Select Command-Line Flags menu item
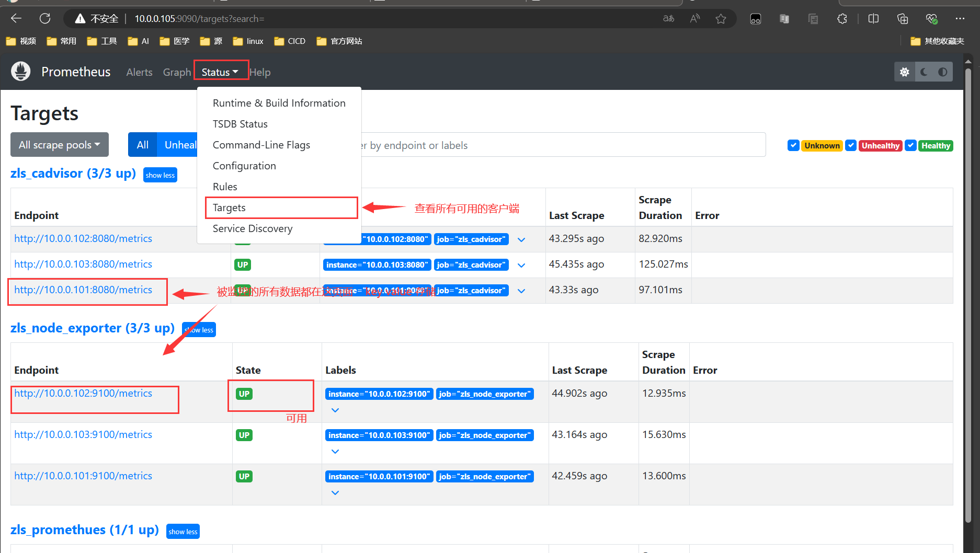This screenshot has width=980, height=553. (x=279, y=145)
